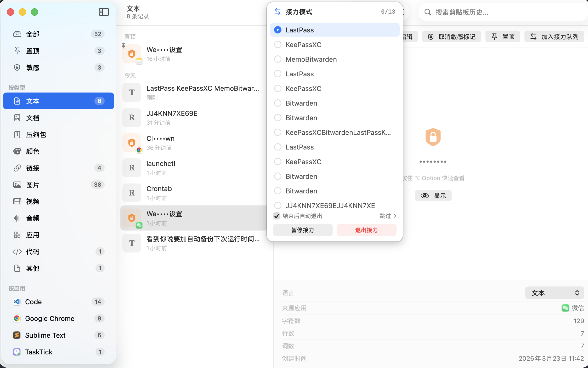The image size is (588, 368).
Task: Click the pin icon in 置顶 button
Action: pyautogui.click(x=494, y=37)
